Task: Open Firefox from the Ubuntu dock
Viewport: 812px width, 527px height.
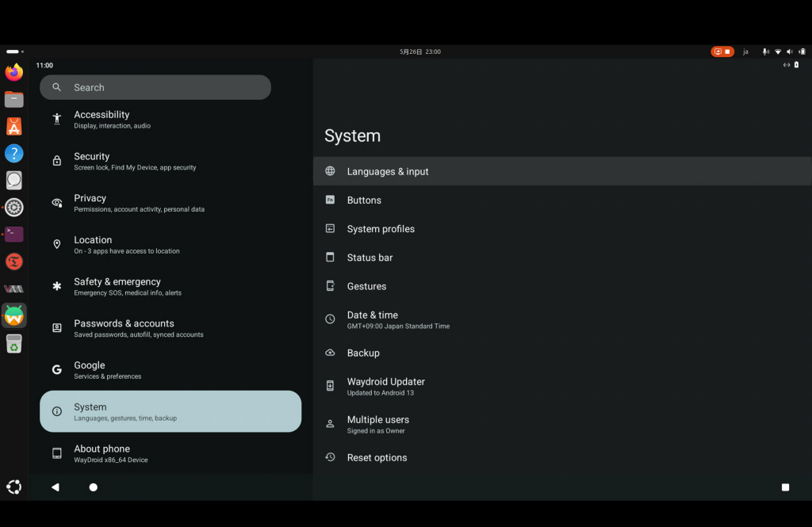Action: pos(14,72)
